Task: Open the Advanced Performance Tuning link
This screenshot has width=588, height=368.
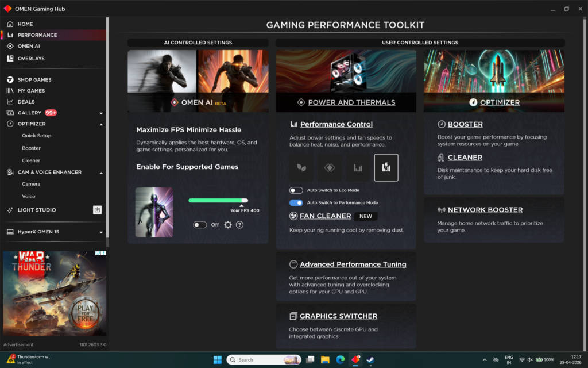Action: point(353,264)
